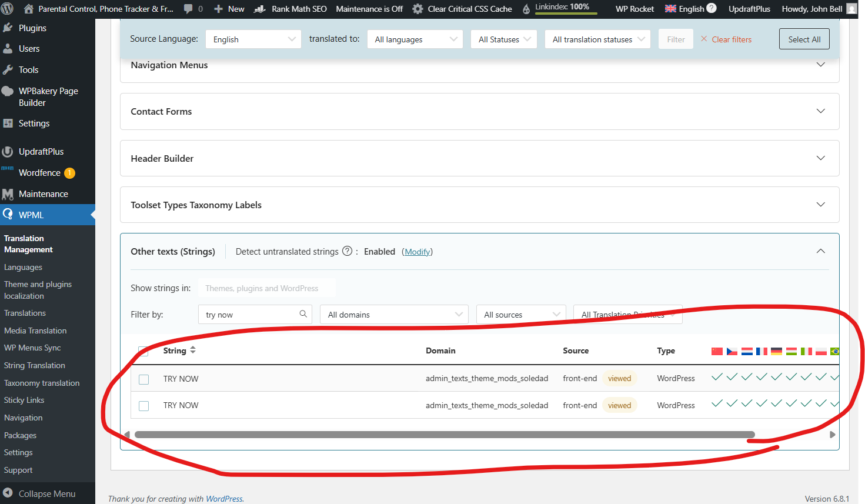Open site home via house icon
Screen dimensions: 865x504
pos(28,9)
